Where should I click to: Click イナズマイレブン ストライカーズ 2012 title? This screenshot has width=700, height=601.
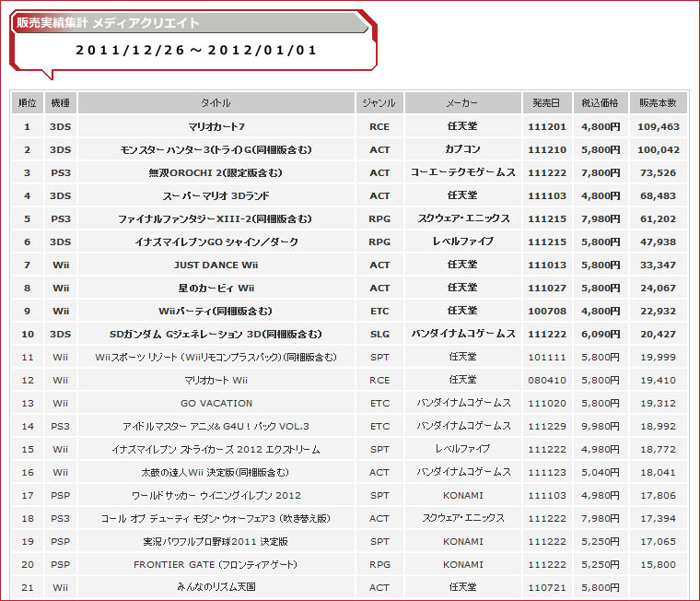click(216, 450)
